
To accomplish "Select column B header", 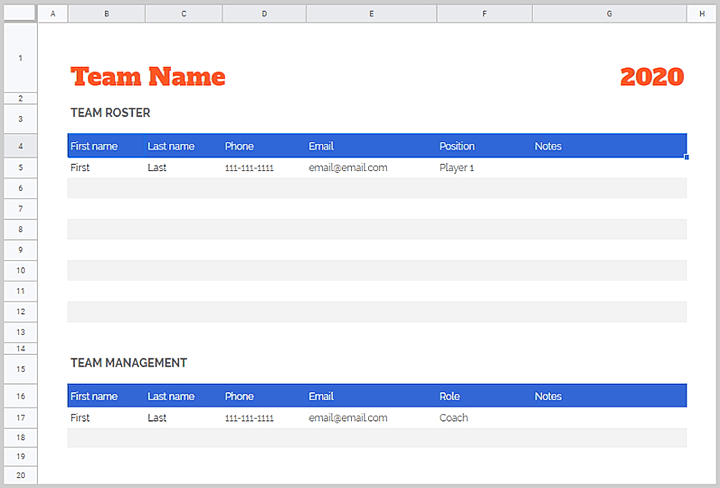I will (x=106, y=13).
